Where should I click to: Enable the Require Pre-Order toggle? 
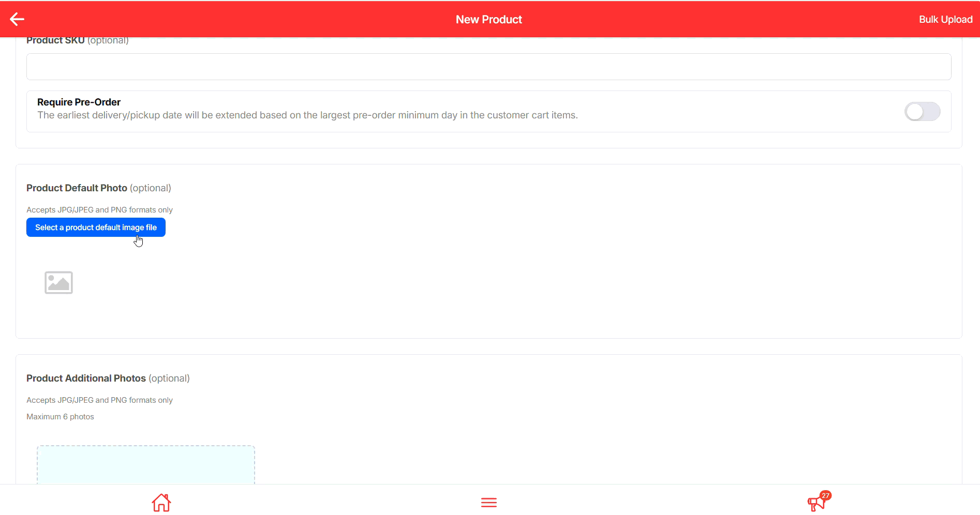click(922, 112)
